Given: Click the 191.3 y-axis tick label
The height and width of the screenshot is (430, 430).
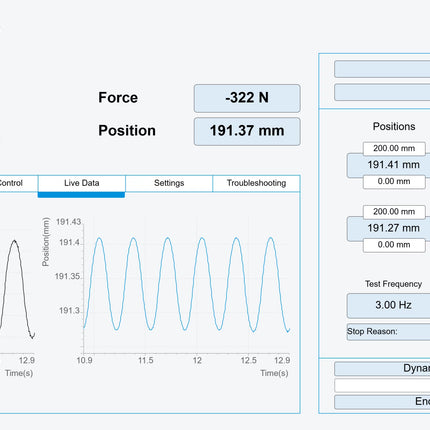Looking at the screenshot, I should [x=70, y=311].
